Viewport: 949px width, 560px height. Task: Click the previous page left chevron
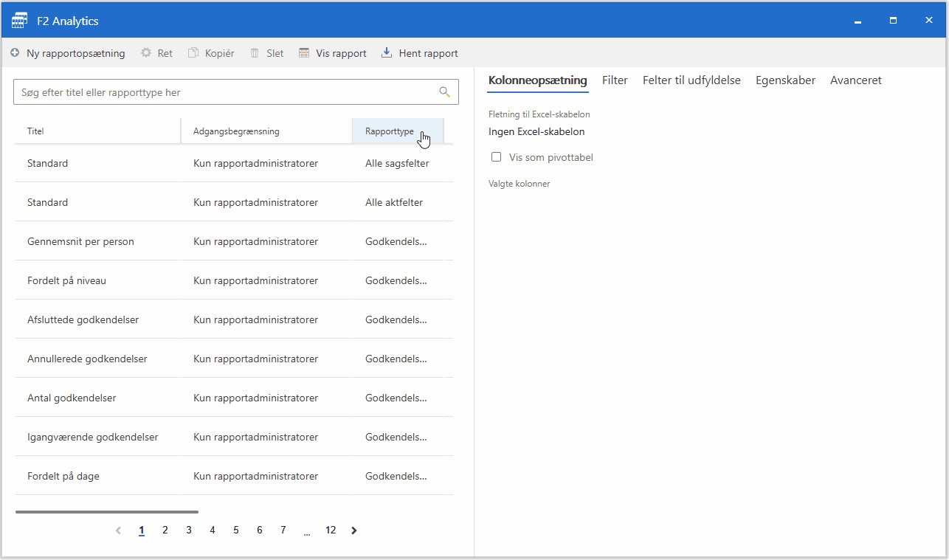118,530
